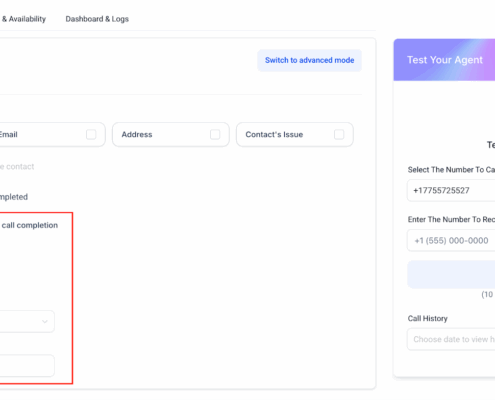Click the empty text field below the dropdown

(x=27, y=366)
